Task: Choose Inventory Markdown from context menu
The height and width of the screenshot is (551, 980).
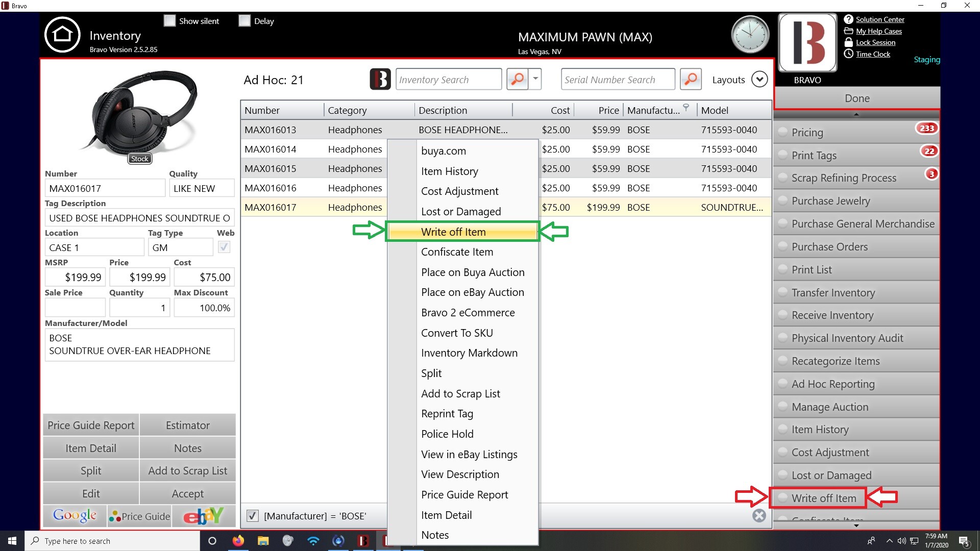Action: click(x=462, y=353)
